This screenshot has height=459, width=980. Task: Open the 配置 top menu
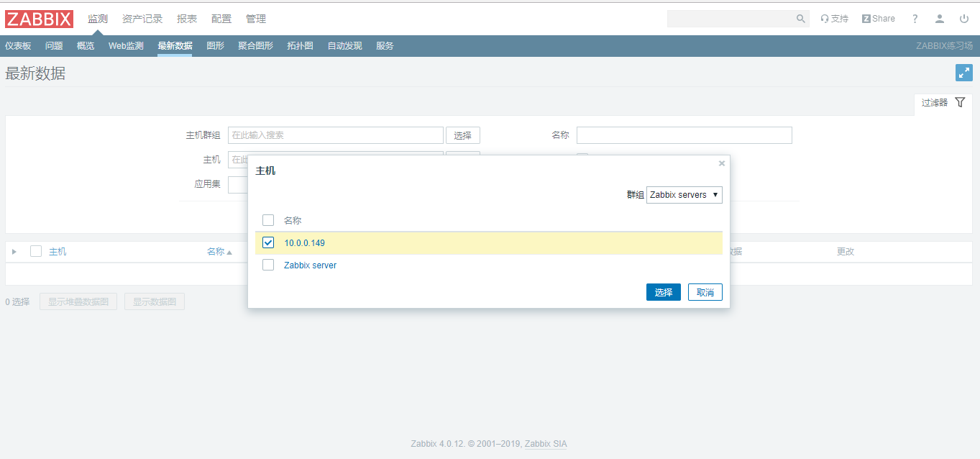click(x=221, y=19)
